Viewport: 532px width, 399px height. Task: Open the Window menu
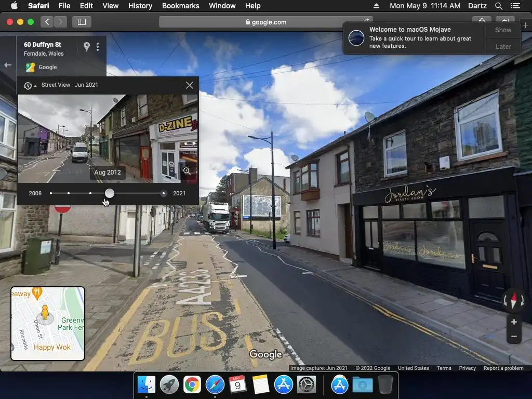(222, 6)
